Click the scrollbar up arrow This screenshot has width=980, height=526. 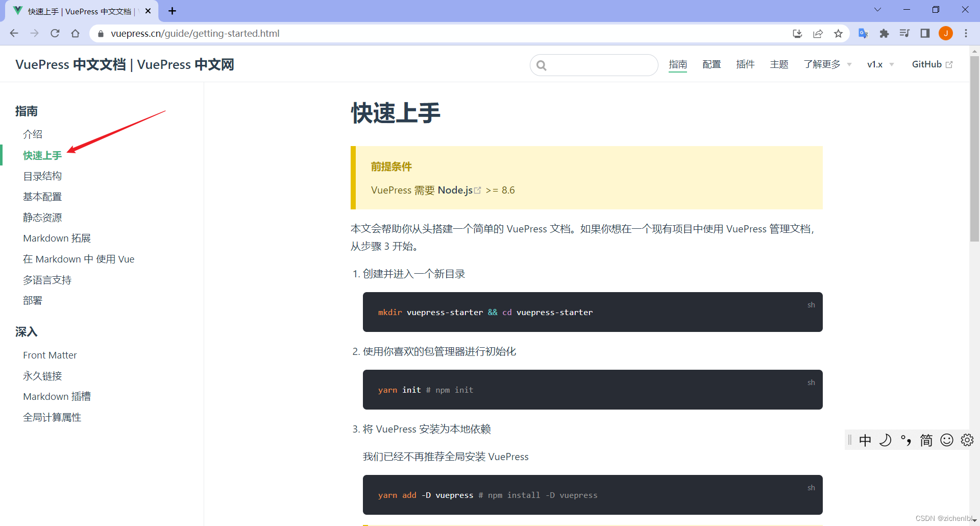coord(974,51)
